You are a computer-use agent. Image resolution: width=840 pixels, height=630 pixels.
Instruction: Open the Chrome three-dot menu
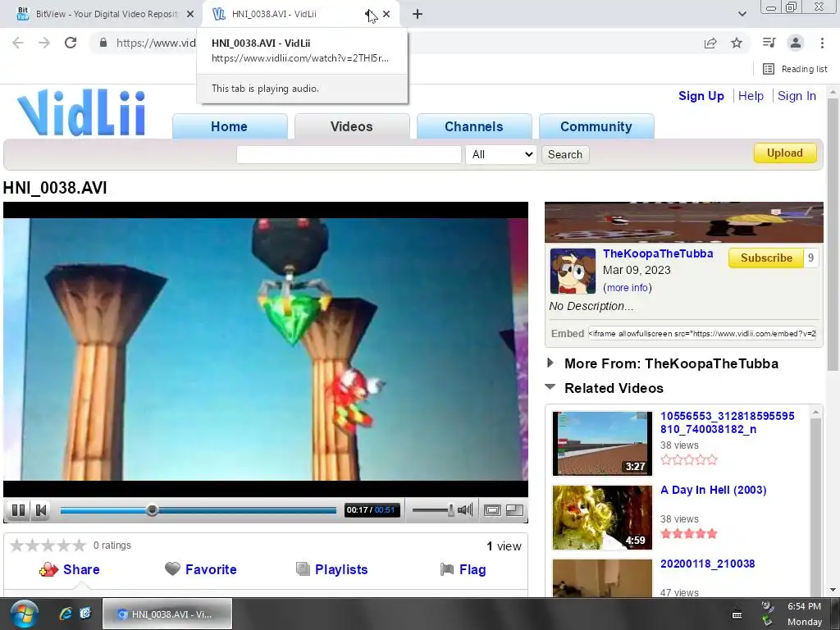point(822,43)
